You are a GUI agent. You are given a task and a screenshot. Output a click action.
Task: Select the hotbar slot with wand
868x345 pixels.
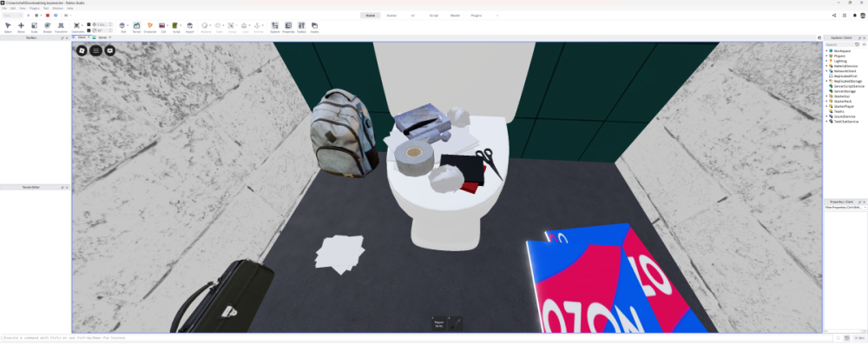point(455,324)
